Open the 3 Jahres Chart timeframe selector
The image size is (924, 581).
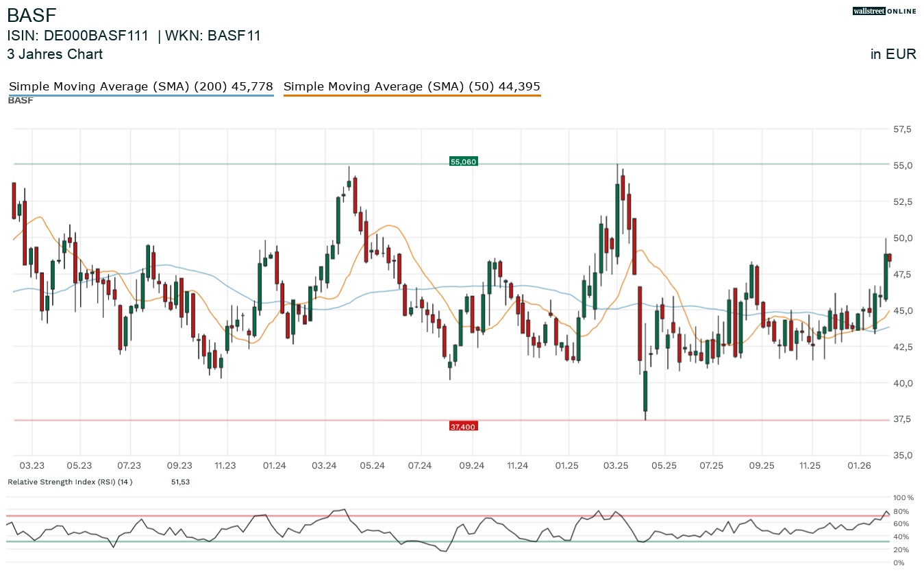click(x=55, y=54)
